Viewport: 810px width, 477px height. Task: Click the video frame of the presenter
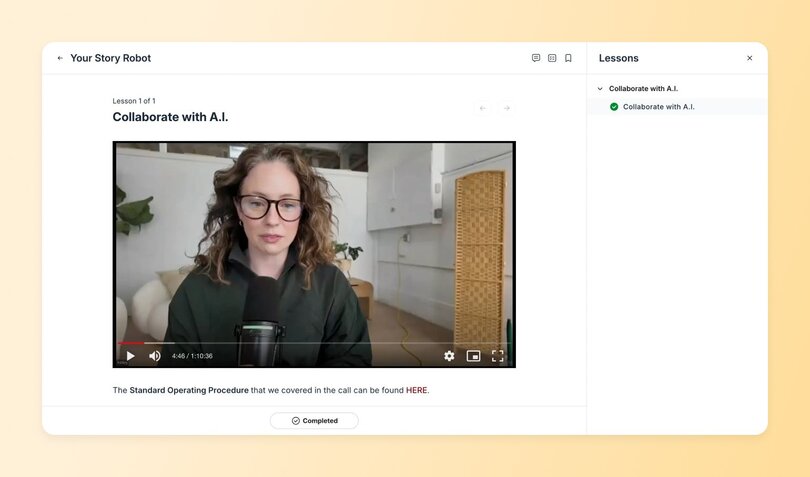313,240
